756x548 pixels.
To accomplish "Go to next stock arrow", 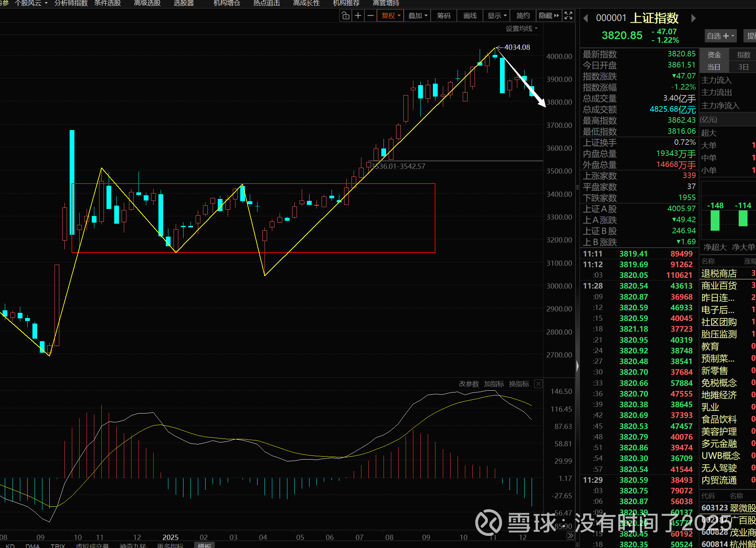I will tap(693, 18).
